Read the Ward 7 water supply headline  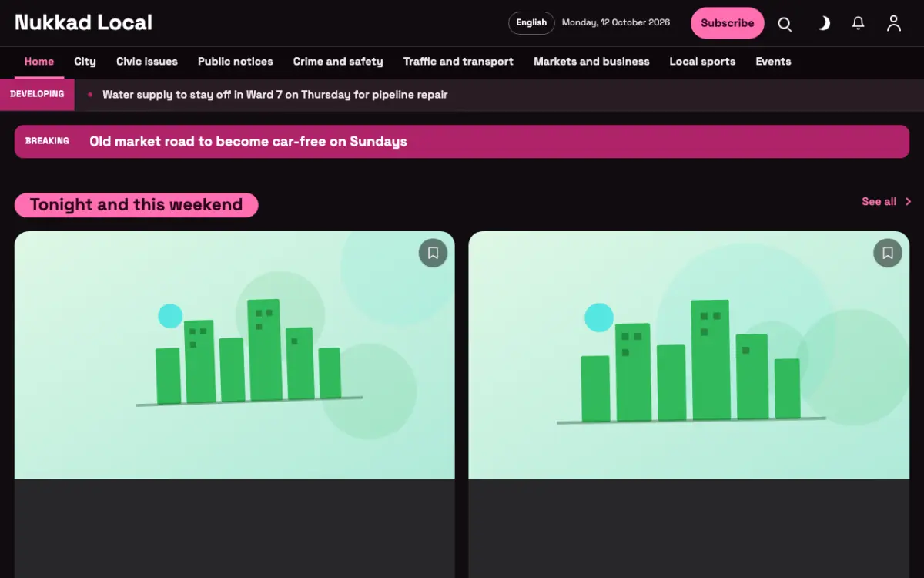275,95
